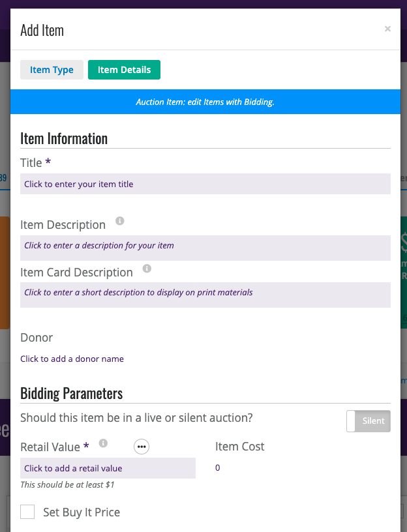Click the Retail Value input field

click(108, 468)
